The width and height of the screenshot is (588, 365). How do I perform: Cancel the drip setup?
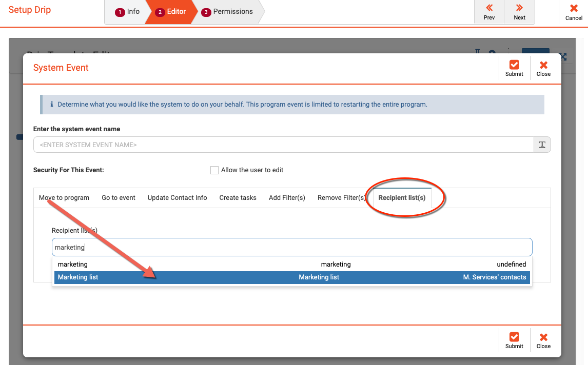573,12
